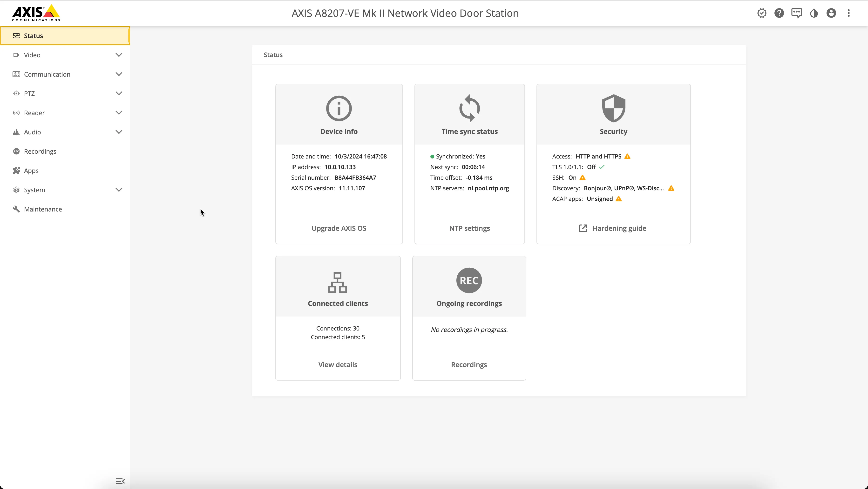Image resolution: width=868 pixels, height=489 pixels.
Task: Open the Hardening guide link
Action: coord(613,228)
